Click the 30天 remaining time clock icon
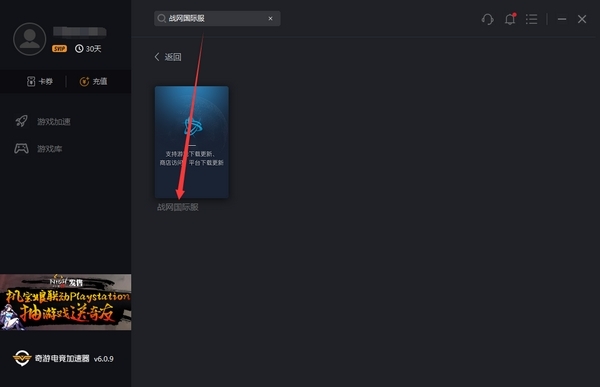Viewport: 600px width, 387px height. [x=79, y=49]
